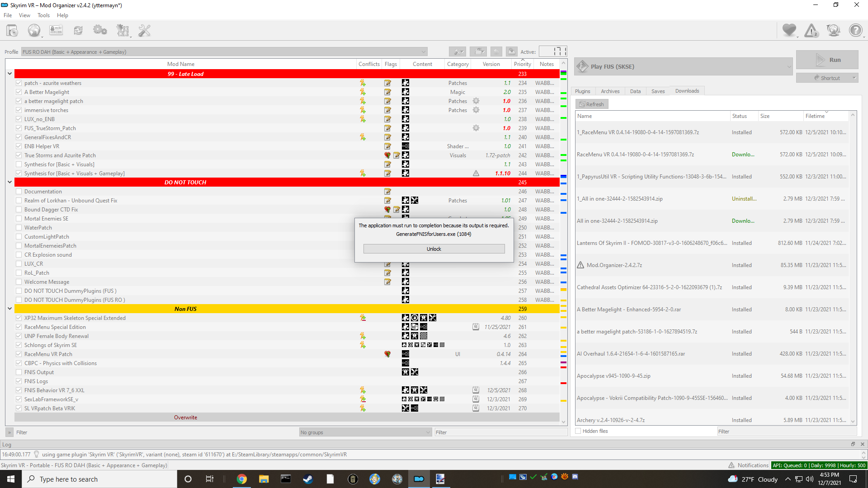Click the Unlock button in dialog
Image resolution: width=868 pixels, height=488 pixels.
pyautogui.click(x=434, y=249)
